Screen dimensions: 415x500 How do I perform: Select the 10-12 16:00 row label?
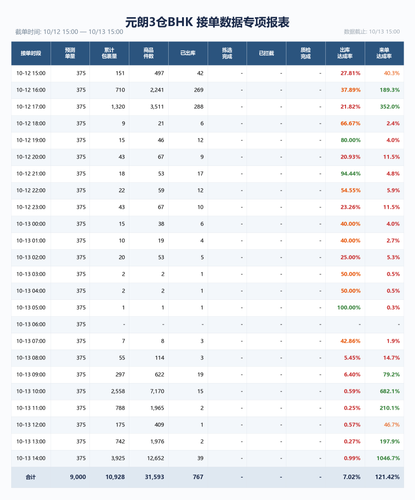(x=31, y=90)
